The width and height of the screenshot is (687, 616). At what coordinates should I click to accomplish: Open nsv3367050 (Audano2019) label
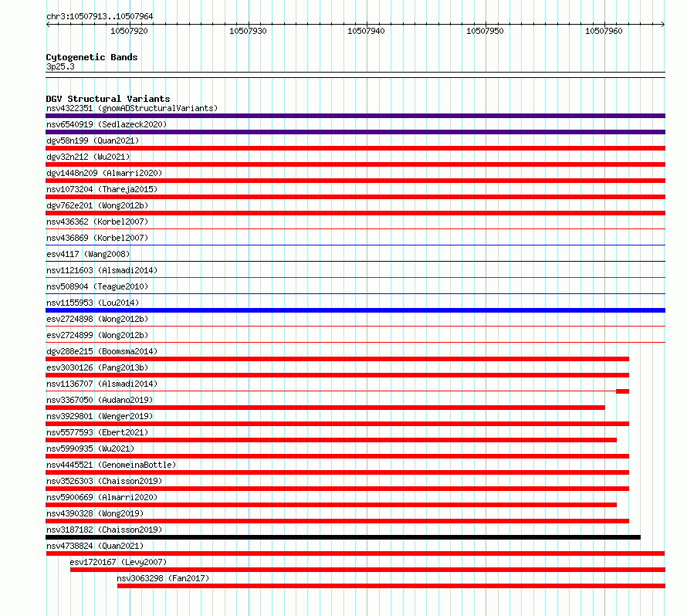point(100,400)
